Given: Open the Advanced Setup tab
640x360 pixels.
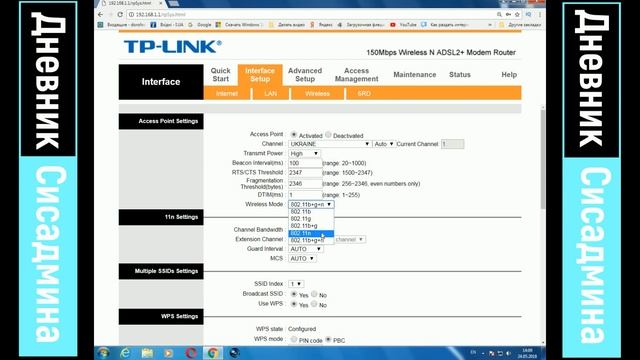Looking at the screenshot, I should point(305,75).
